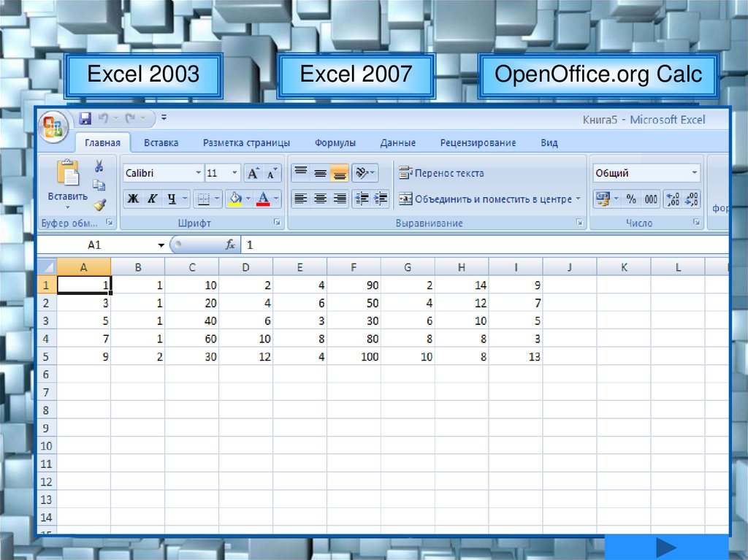The height and width of the screenshot is (560, 748).
Task: Expand the accounting number format arrow
Action: pyautogui.click(x=617, y=199)
